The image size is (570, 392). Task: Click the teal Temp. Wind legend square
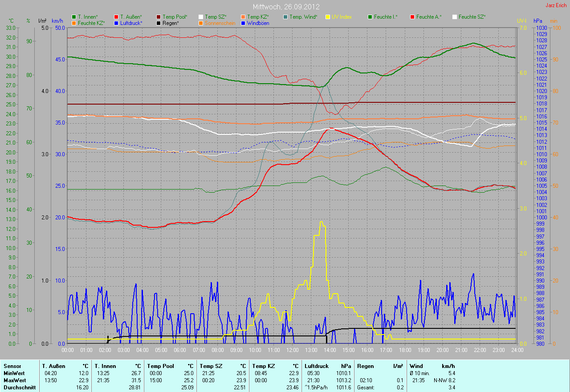tap(285, 17)
